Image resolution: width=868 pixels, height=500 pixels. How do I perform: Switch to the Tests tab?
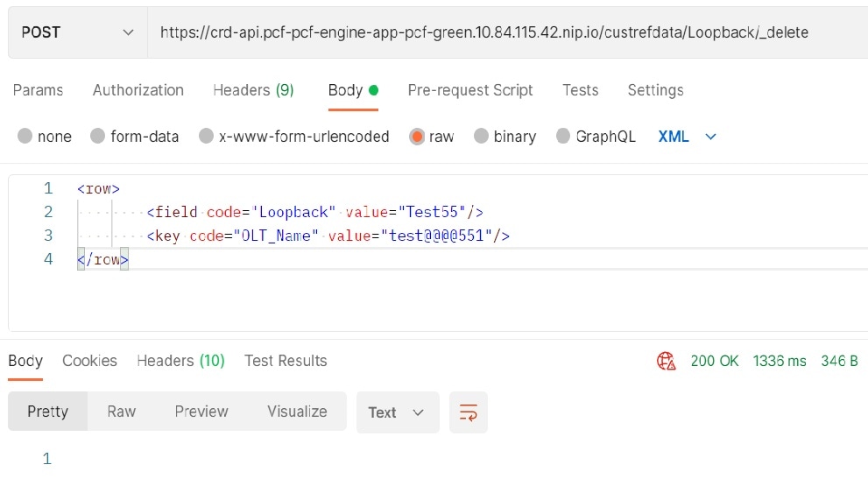coord(580,90)
